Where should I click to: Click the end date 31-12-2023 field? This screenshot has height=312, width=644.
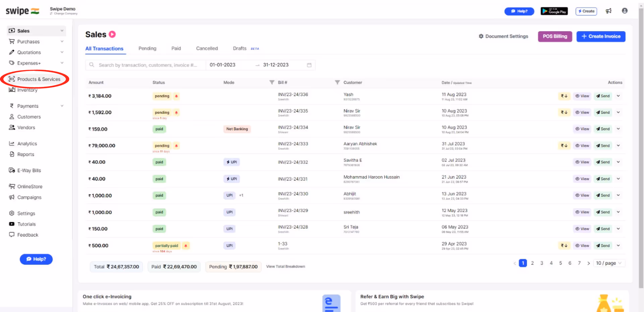[x=276, y=65]
